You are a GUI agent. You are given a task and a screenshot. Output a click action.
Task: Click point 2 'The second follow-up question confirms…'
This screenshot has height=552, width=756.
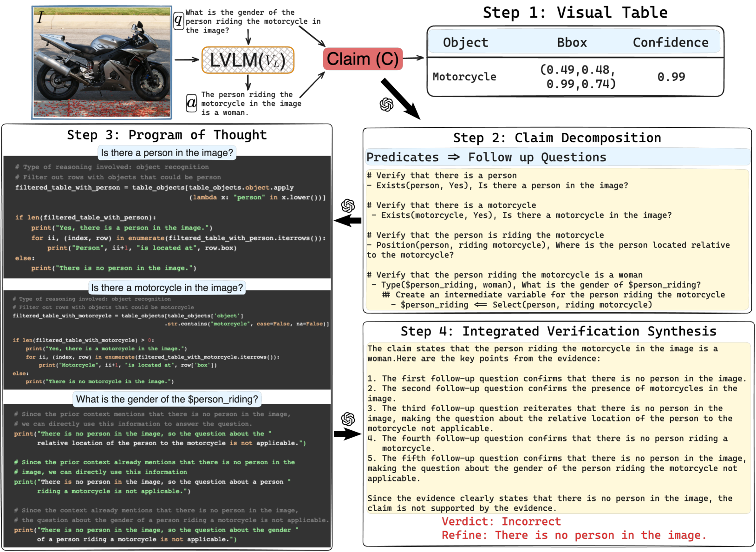point(553,394)
